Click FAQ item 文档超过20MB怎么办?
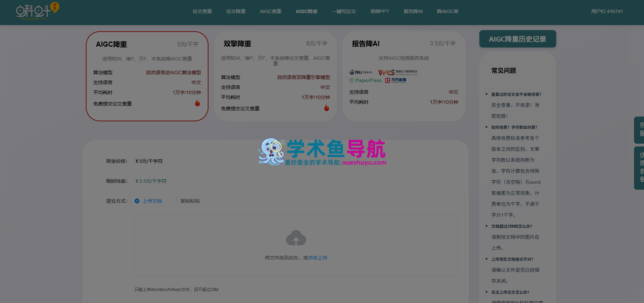The image size is (644, 303). (512, 226)
